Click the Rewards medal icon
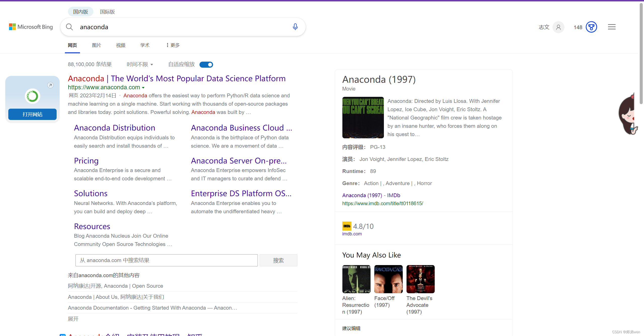The height and width of the screenshot is (336, 644). tap(591, 27)
